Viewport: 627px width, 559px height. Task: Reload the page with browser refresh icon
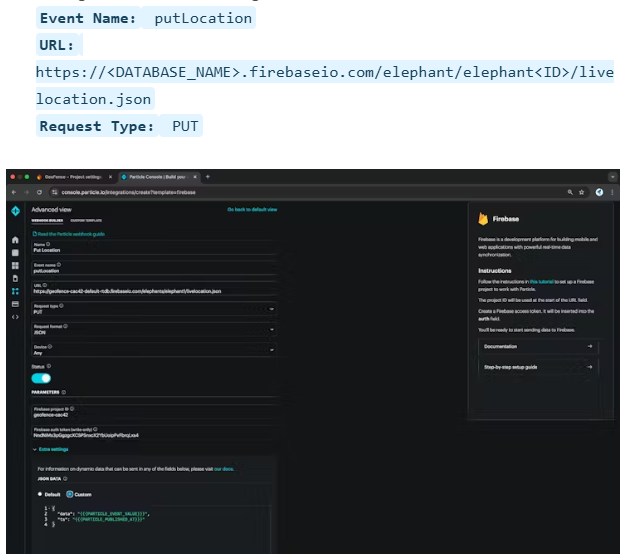[x=39, y=191]
